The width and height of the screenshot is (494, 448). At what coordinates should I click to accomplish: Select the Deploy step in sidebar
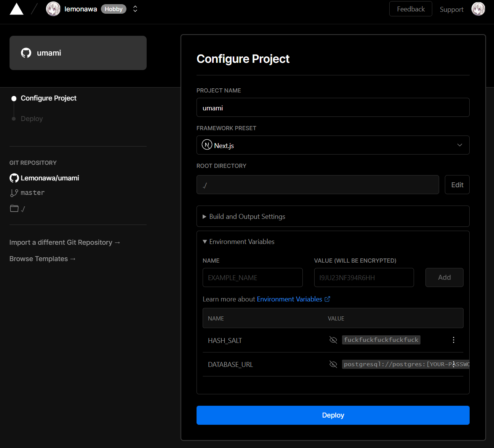coord(32,119)
